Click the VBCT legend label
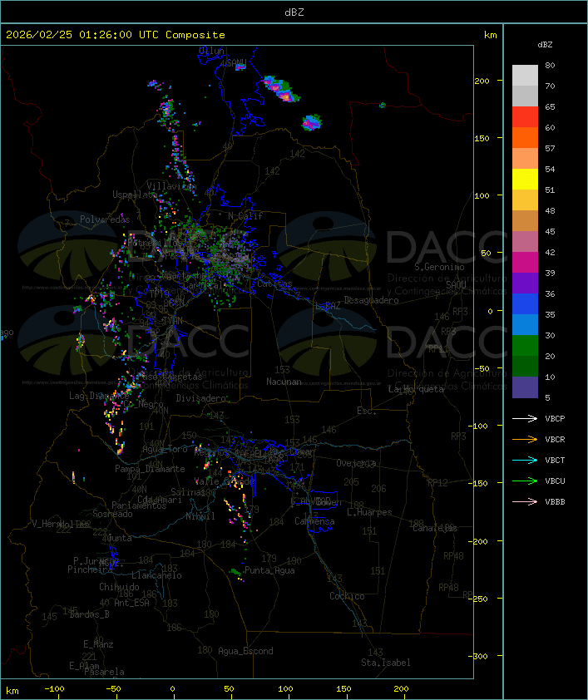 [555, 461]
